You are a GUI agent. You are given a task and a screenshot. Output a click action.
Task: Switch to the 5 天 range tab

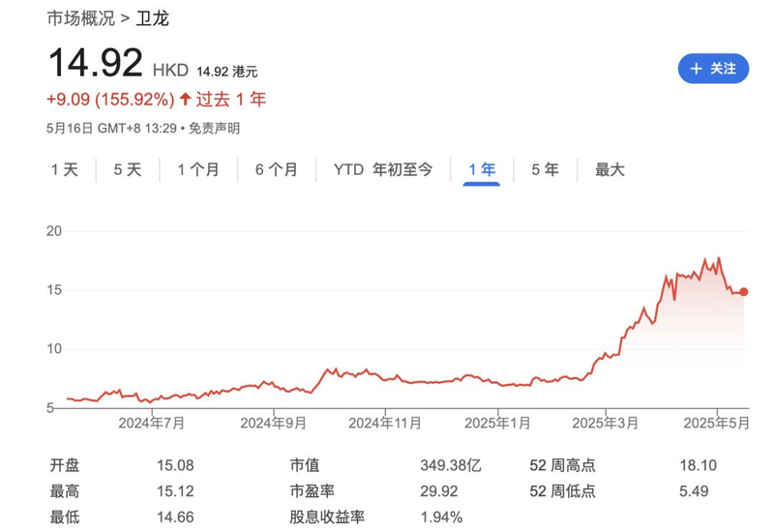click(127, 170)
